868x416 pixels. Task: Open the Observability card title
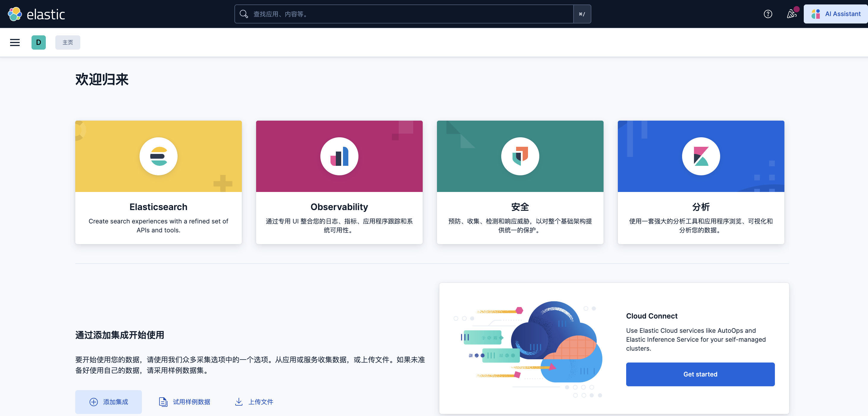pyautogui.click(x=339, y=207)
